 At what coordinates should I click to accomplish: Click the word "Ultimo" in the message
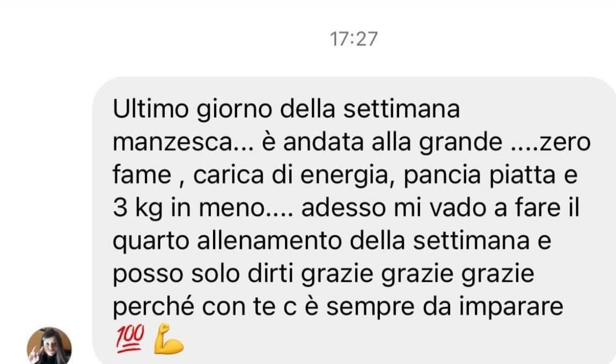pos(150,109)
